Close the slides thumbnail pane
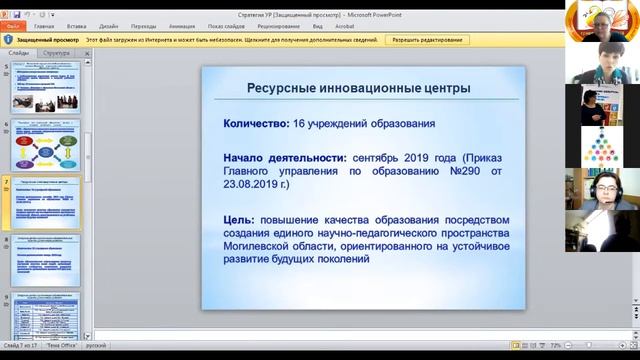The image size is (640, 360). (87, 53)
